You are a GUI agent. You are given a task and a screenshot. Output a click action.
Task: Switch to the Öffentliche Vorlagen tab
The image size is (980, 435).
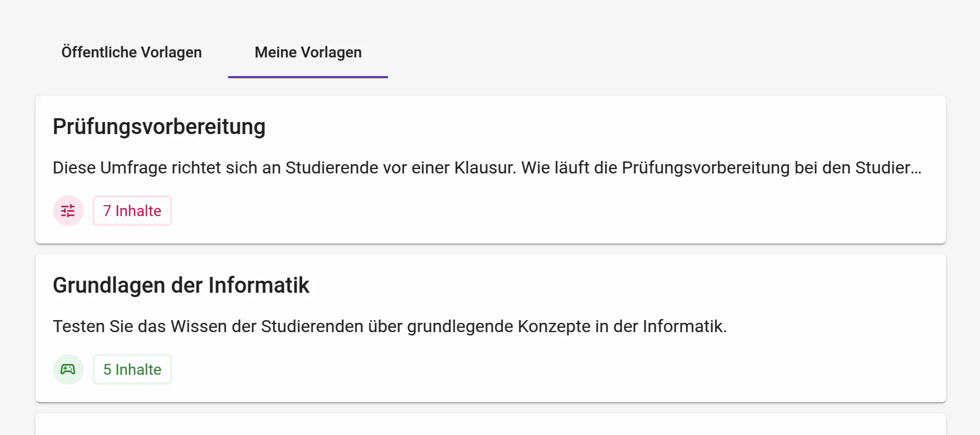pyautogui.click(x=131, y=53)
